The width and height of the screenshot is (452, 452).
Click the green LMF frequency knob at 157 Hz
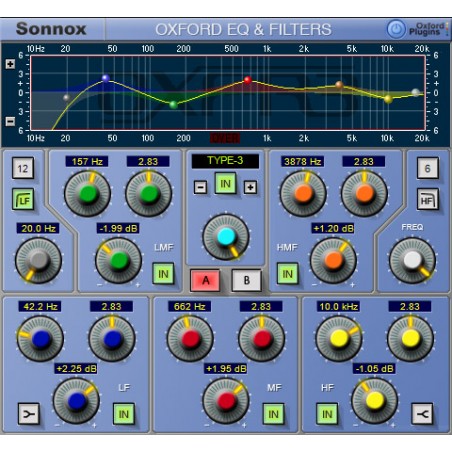click(x=88, y=193)
